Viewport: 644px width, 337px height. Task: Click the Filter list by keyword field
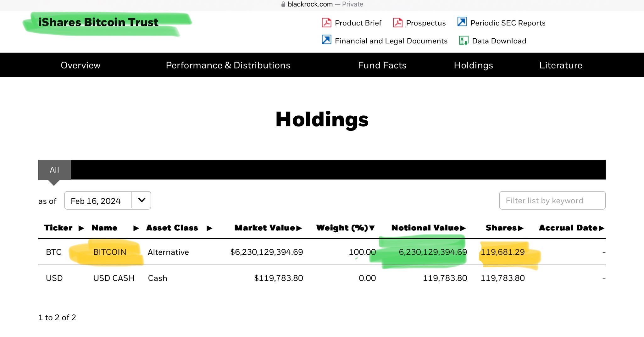pos(552,200)
